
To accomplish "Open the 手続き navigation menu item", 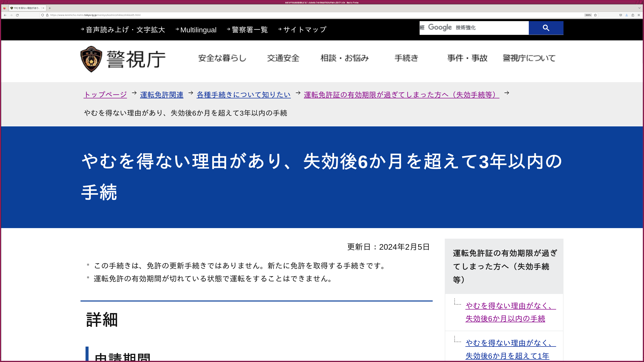I will tap(406, 58).
